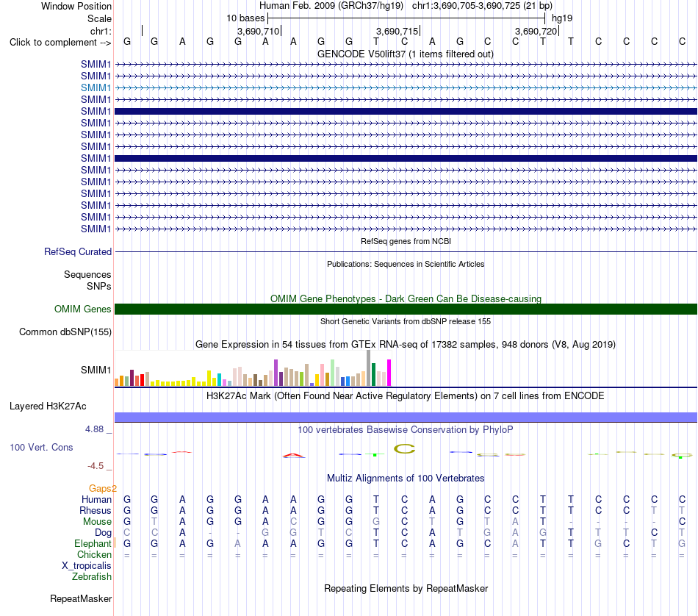The height and width of the screenshot is (616, 698).
Task: Click the '100 Vert. Cons' track label
Action: [x=41, y=448]
